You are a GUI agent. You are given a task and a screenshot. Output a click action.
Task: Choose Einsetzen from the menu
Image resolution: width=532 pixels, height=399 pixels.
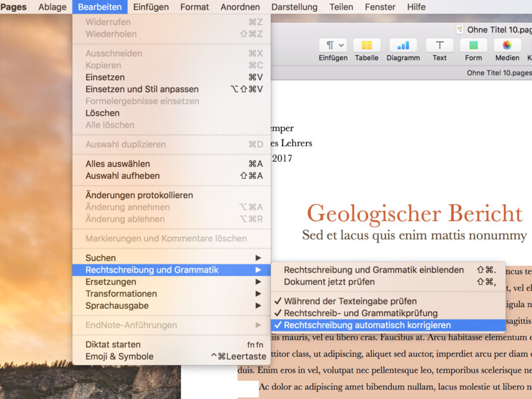click(x=171, y=77)
